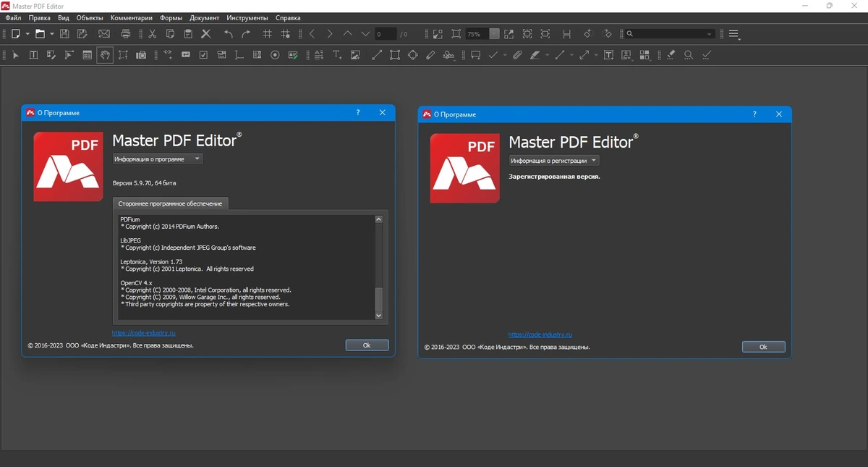
Task: Select 'Стороннее программное обеспечение' tab
Action: [171, 203]
